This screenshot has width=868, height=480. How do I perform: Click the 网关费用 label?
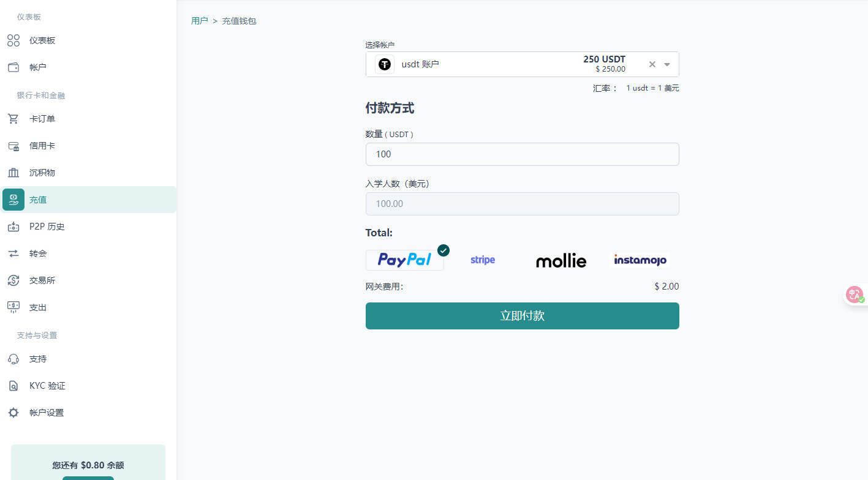(385, 287)
